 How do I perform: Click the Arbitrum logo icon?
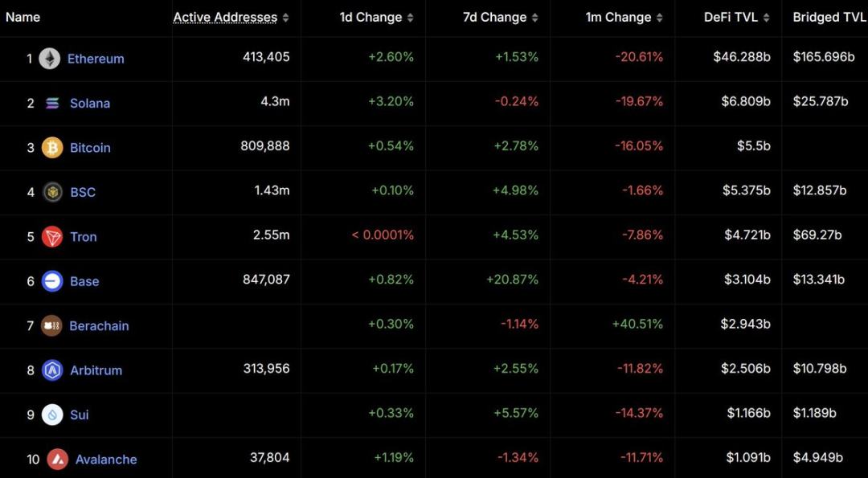(x=52, y=370)
